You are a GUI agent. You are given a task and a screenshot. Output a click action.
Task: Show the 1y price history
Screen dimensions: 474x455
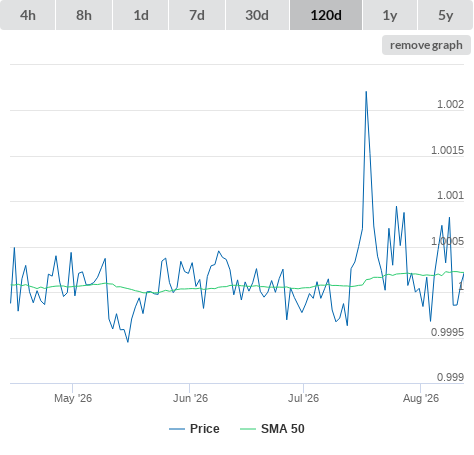pyautogui.click(x=390, y=15)
